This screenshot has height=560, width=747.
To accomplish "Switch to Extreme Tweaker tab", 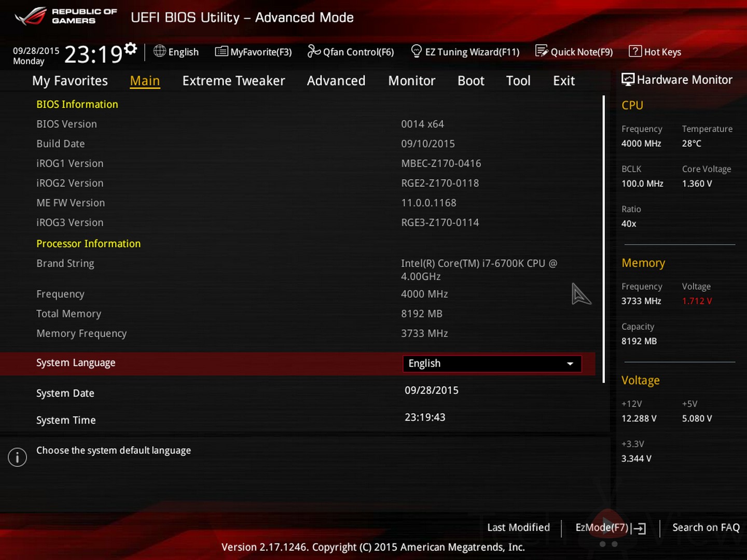I will click(x=234, y=81).
